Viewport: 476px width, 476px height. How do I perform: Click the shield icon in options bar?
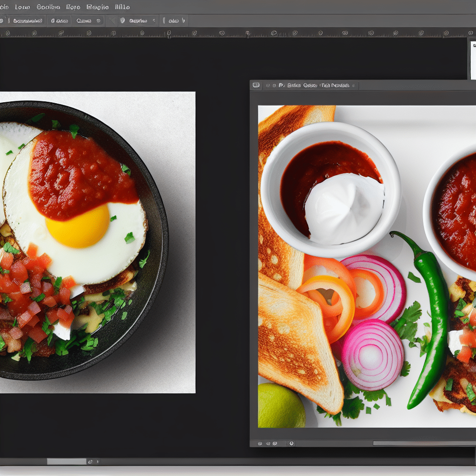(123, 20)
